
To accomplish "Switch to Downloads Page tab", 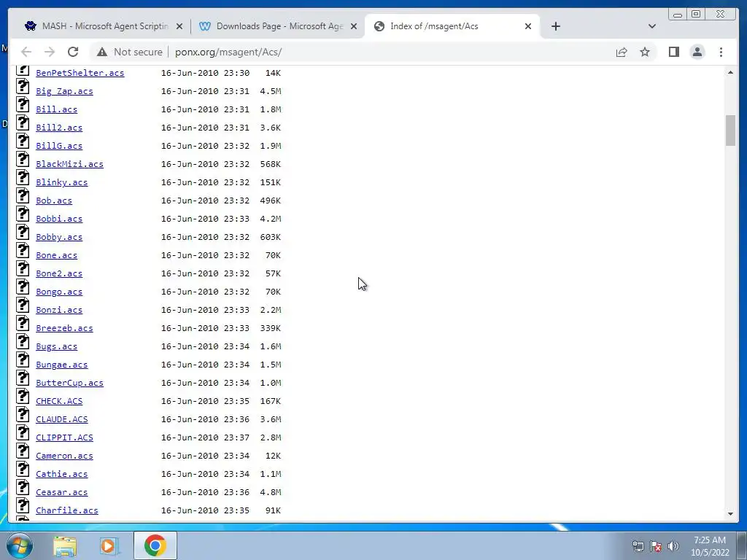I will coord(279,26).
